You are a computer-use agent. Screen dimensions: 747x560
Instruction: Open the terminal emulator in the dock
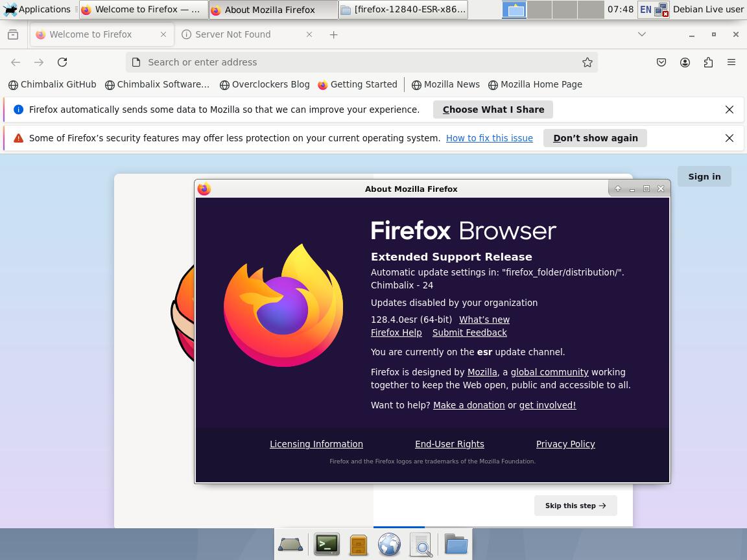(327, 544)
